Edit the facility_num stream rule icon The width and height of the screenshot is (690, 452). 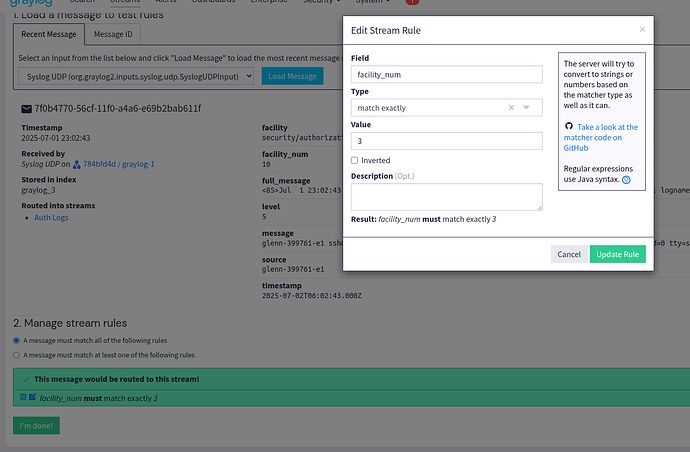tap(32, 397)
